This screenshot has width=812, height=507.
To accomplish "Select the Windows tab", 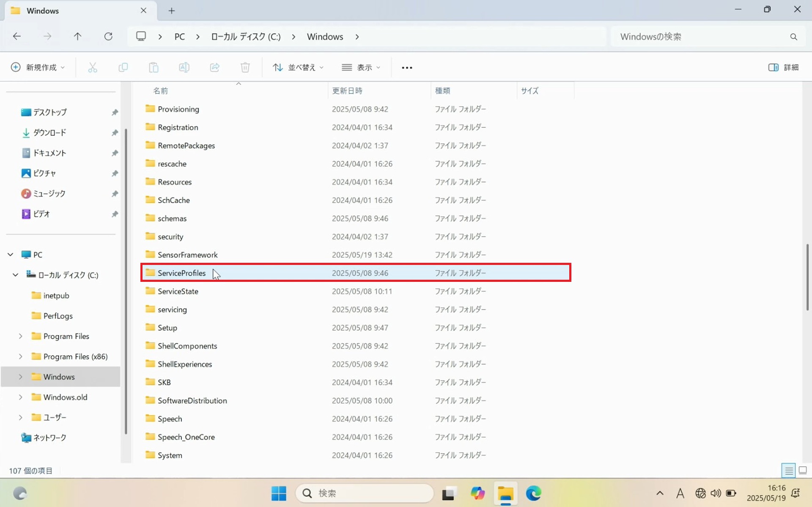I will coord(80,11).
